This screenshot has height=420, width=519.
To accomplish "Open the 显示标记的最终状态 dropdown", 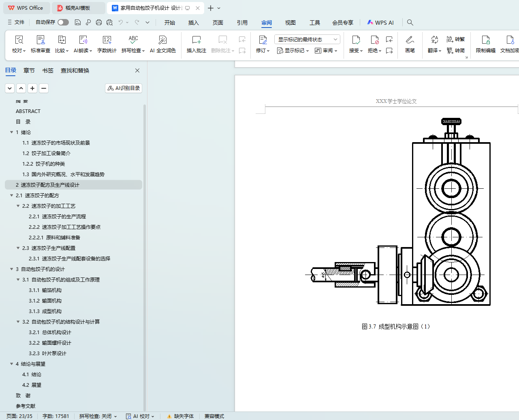I will pos(307,39).
